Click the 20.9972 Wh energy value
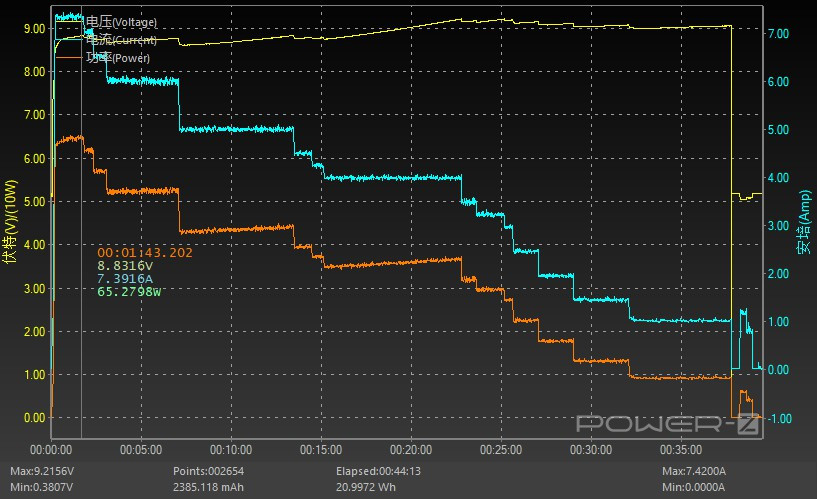Image resolution: width=817 pixels, height=499 pixels. (366, 488)
